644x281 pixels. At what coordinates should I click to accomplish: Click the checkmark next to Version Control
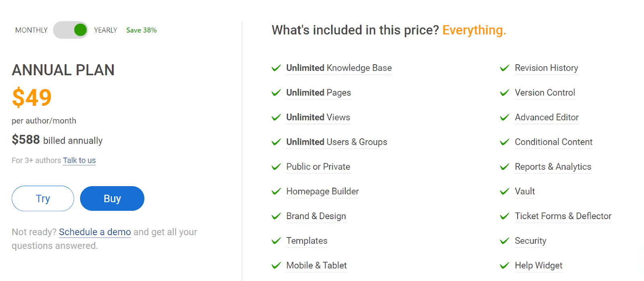pyautogui.click(x=504, y=93)
